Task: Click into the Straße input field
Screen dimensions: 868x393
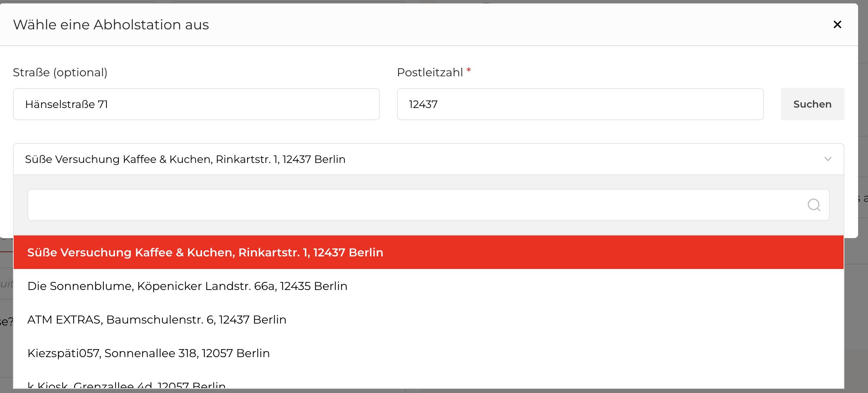Action: pos(196,104)
